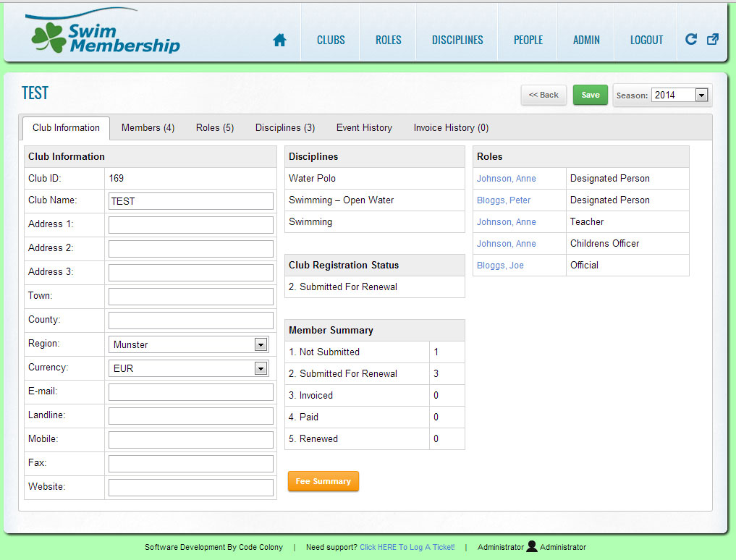Screen dimensions: 736x560
Task: Click the << Back button
Action: click(543, 95)
